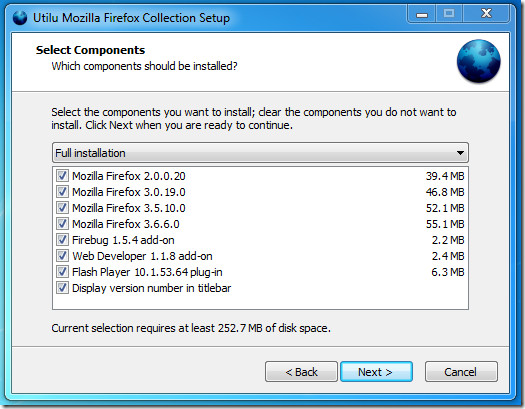Image resolution: width=525 pixels, height=409 pixels.
Task: Cancel the Firefox Collection setup
Action: click(461, 372)
